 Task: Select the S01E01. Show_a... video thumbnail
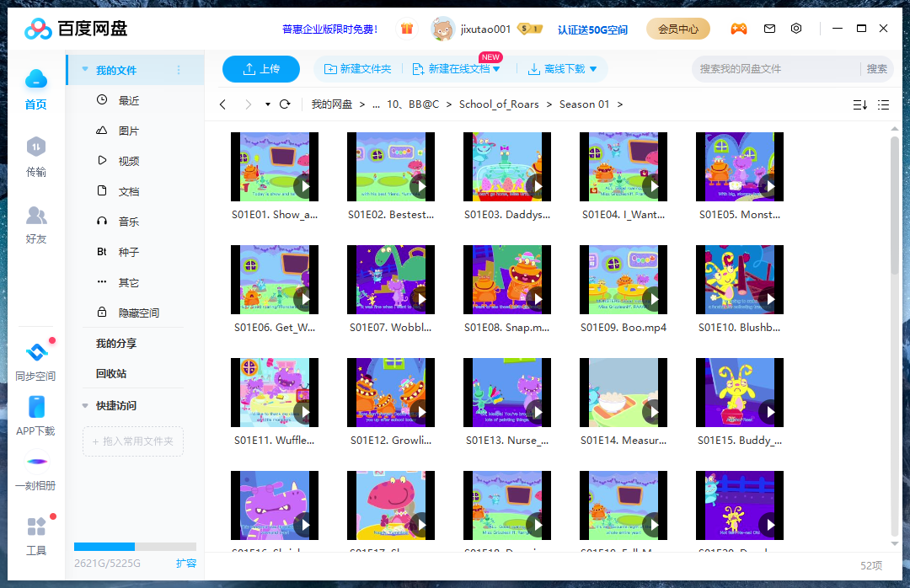[x=275, y=167]
